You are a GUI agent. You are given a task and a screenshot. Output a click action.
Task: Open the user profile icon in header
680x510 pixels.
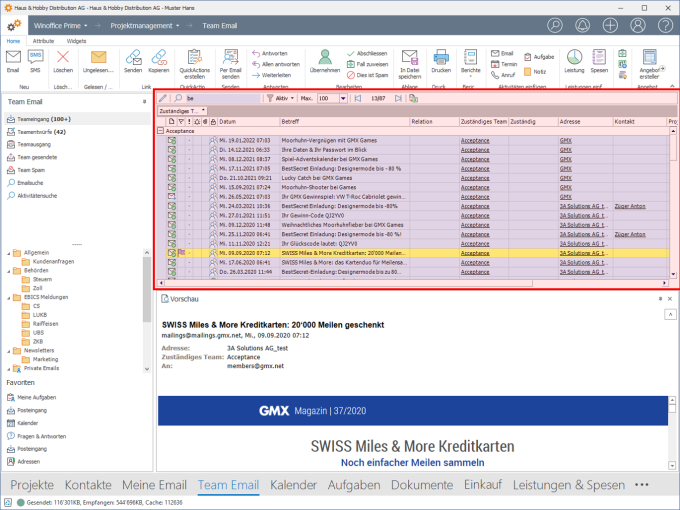[x=638, y=26]
